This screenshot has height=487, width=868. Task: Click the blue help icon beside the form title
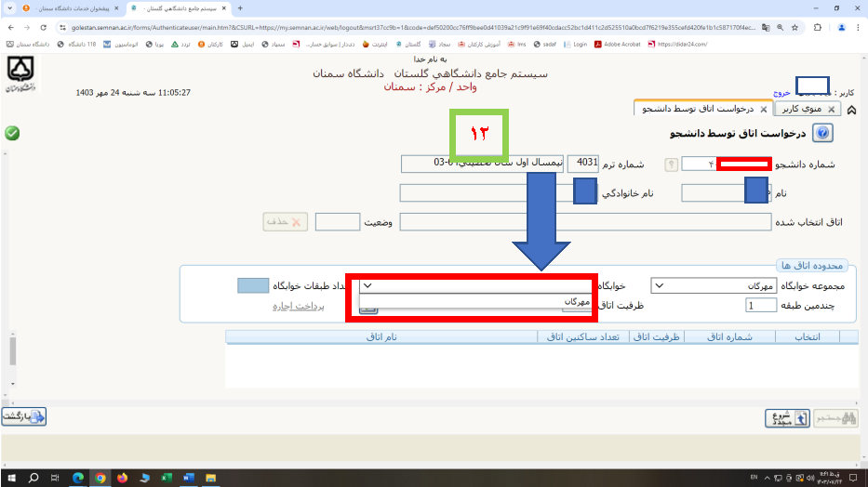click(x=822, y=134)
